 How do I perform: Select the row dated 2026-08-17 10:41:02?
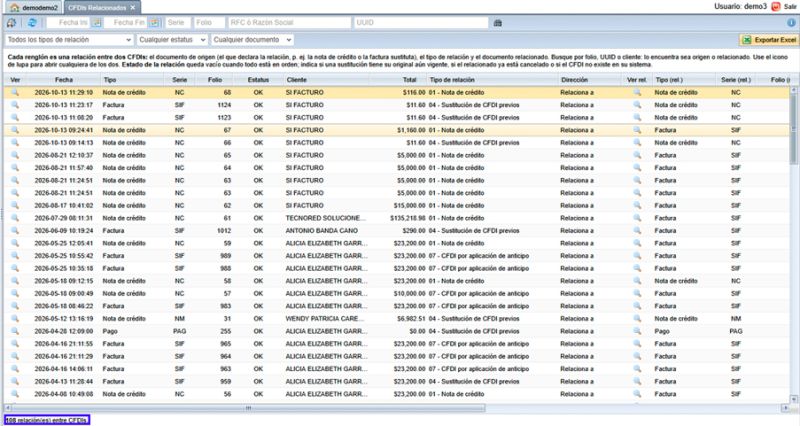(397, 206)
